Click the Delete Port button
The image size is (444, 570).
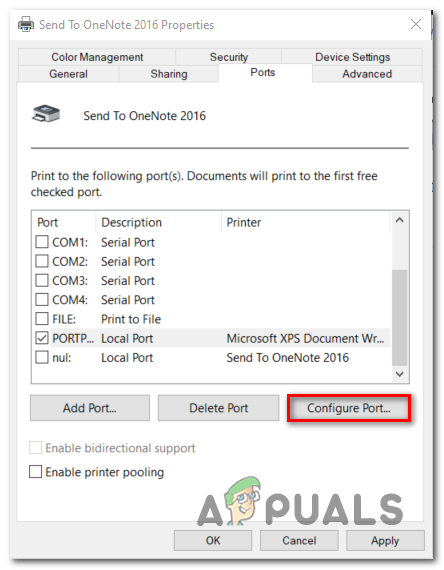[219, 408]
